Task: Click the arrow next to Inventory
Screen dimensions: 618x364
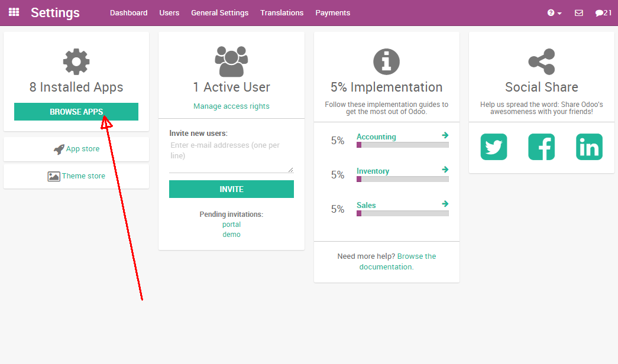Action: (x=445, y=170)
